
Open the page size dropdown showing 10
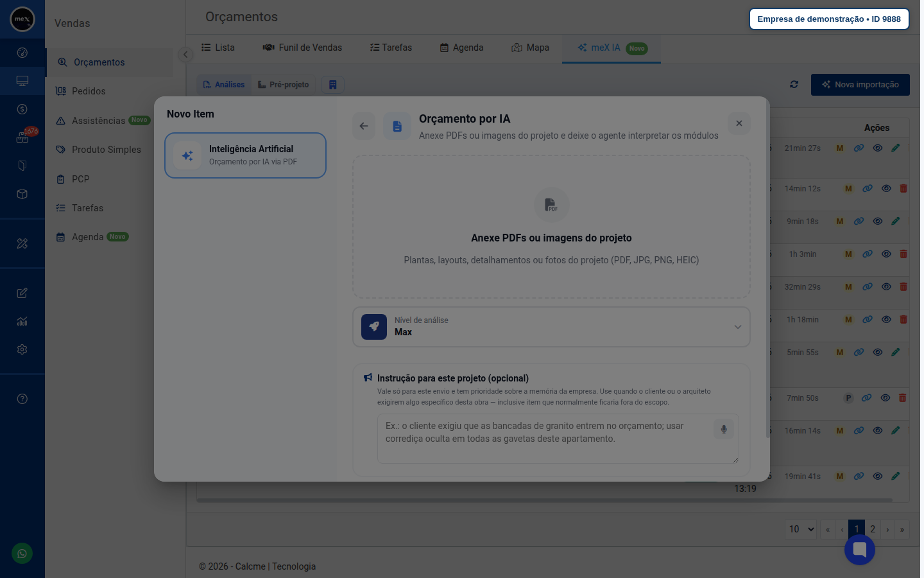coord(801,529)
